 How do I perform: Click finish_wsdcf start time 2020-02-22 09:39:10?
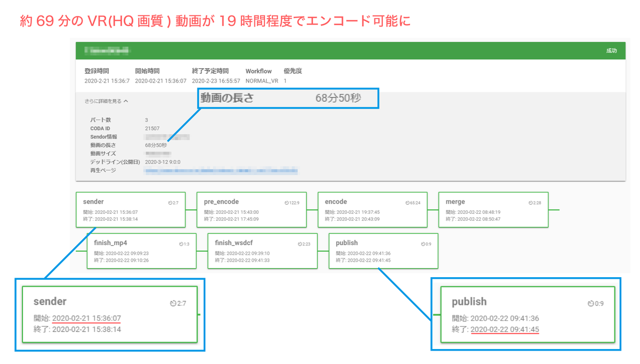pos(247,253)
